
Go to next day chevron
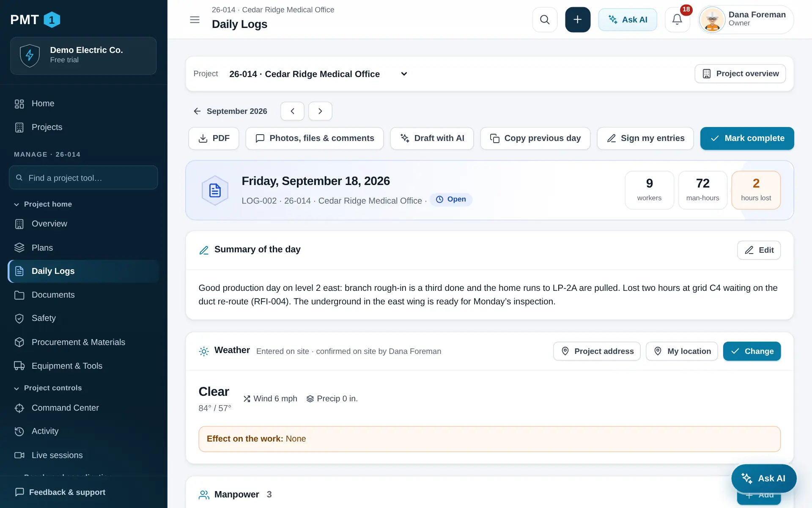[x=320, y=111]
